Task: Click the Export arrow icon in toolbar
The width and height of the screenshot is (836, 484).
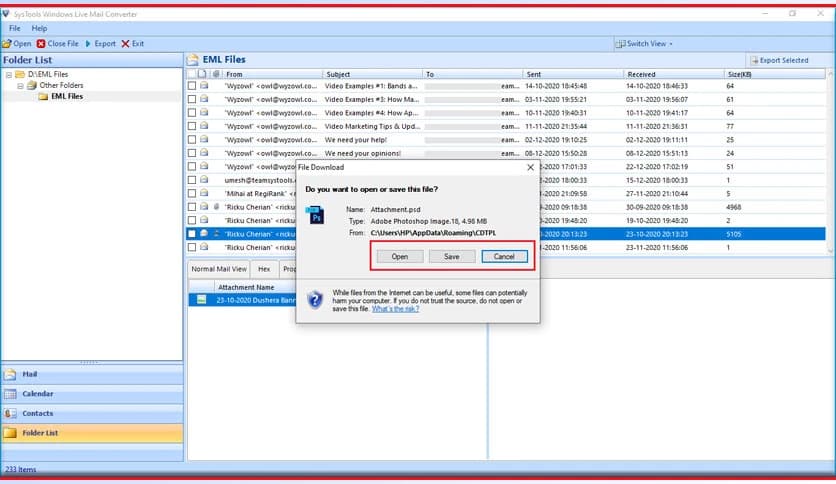Action: (88, 44)
